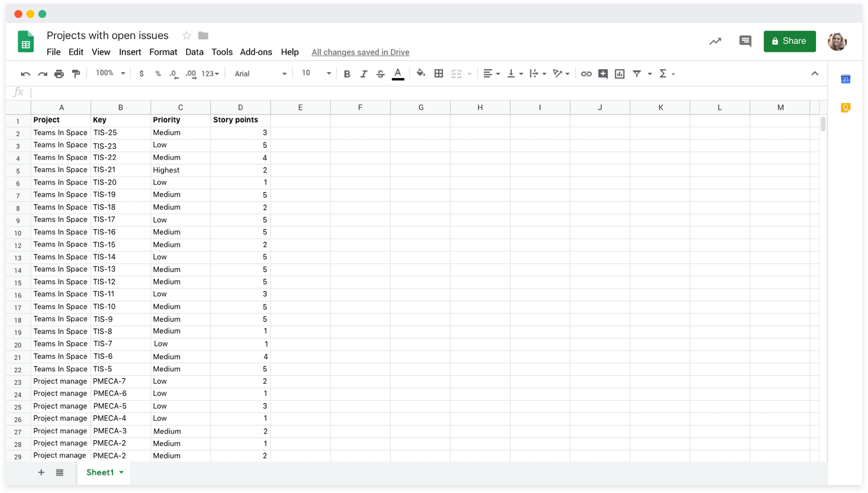Viewport: 868px width, 493px height.
Task: Select cell D5 containing story points 2
Action: point(240,170)
